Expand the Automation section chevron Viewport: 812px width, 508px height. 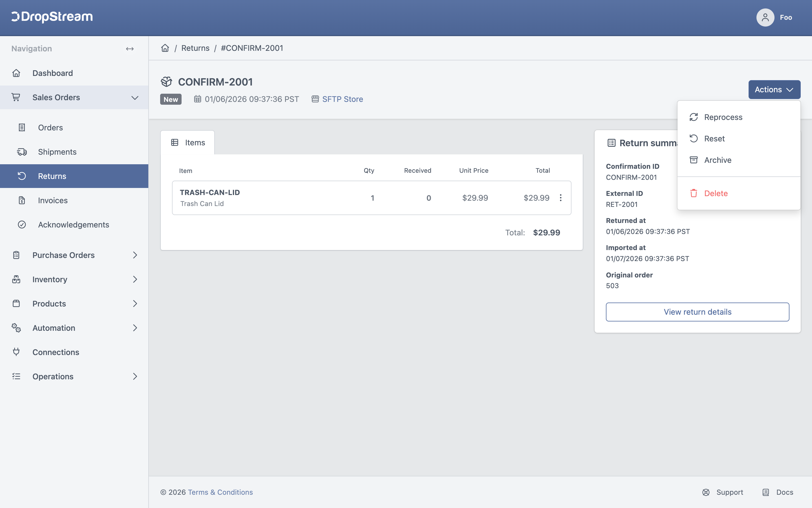(x=135, y=328)
